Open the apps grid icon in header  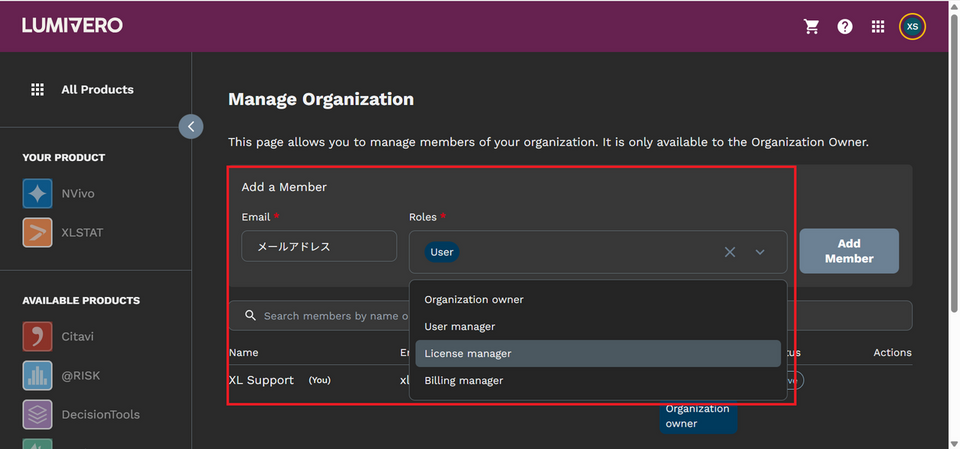tap(878, 27)
